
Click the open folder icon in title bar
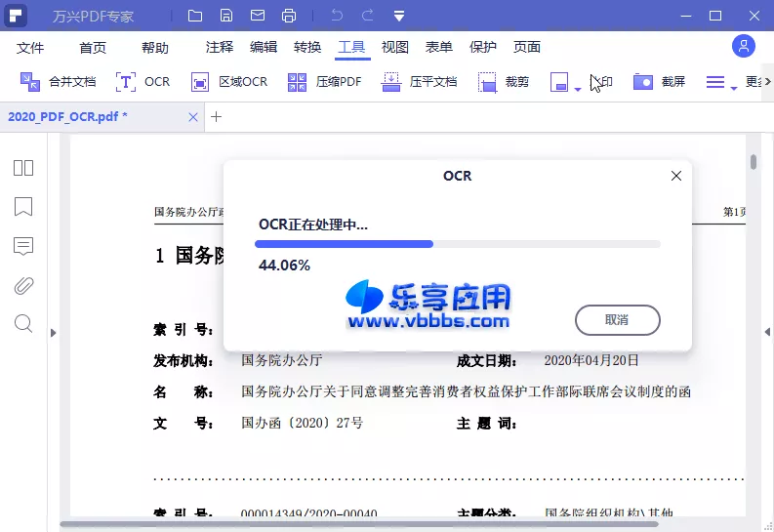click(x=195, y=16)
